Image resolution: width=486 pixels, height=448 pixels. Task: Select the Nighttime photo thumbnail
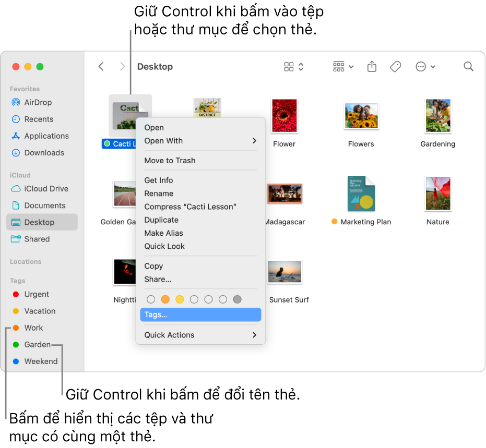[125, 272]
